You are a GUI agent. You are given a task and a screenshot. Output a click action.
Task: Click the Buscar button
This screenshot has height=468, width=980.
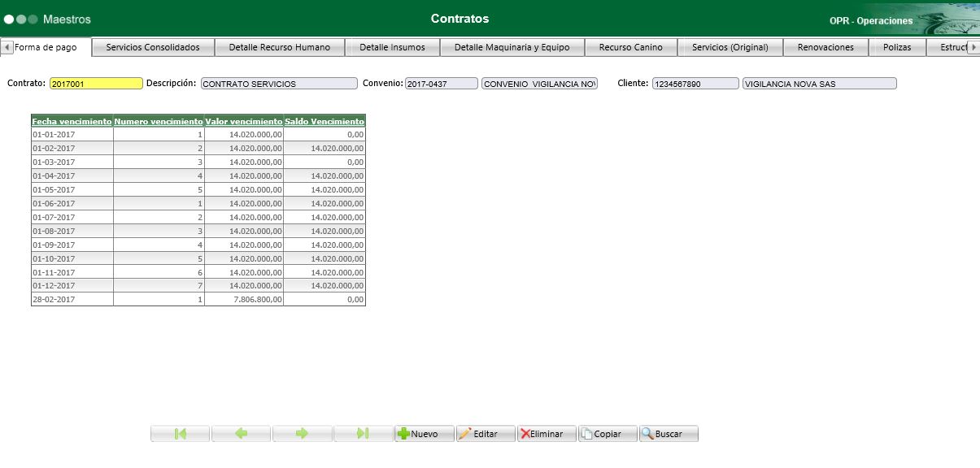click(x=669, y=434)
